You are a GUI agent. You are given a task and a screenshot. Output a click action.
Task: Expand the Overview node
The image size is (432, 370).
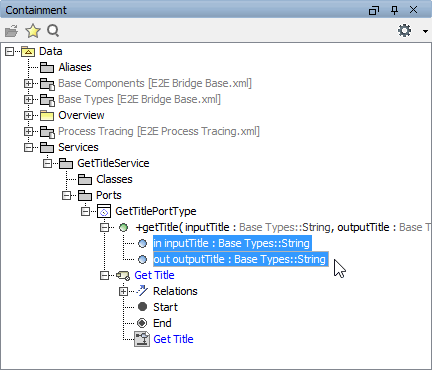(x=28, y=115)
